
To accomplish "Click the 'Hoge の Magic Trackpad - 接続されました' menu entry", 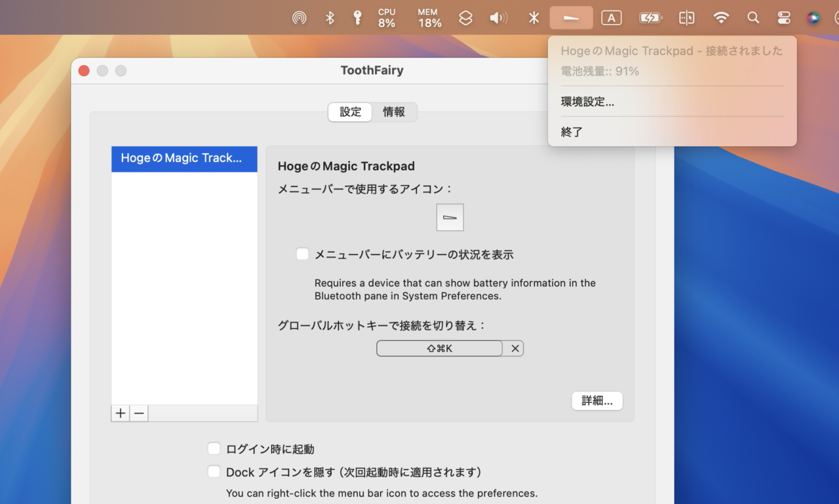I will click(673, 51).
